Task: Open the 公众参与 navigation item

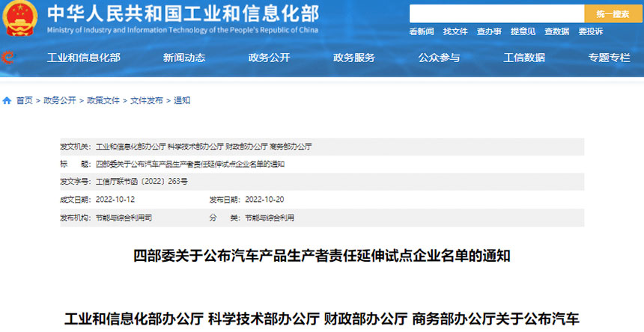Action: coord(439,58)
